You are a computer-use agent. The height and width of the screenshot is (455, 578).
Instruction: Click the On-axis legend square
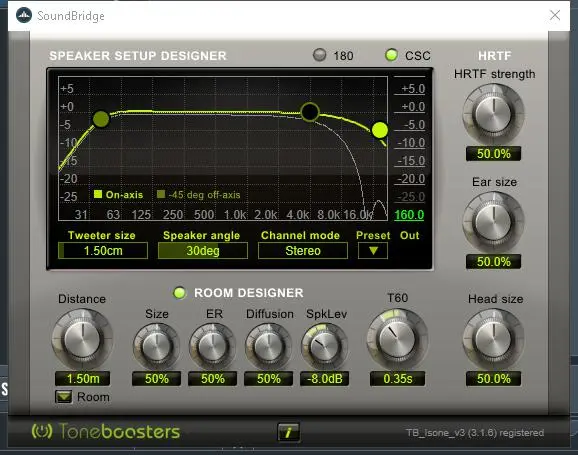point(98,194)
